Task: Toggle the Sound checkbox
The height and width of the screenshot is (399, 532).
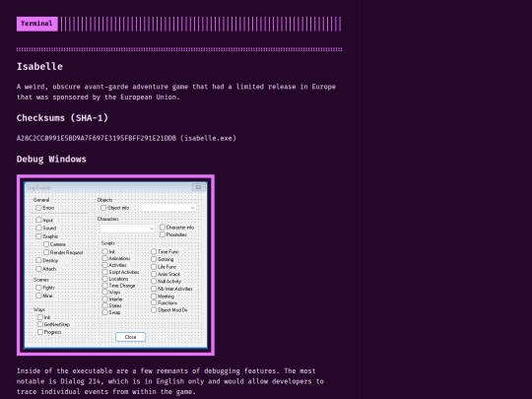Action: coord(38,228)
